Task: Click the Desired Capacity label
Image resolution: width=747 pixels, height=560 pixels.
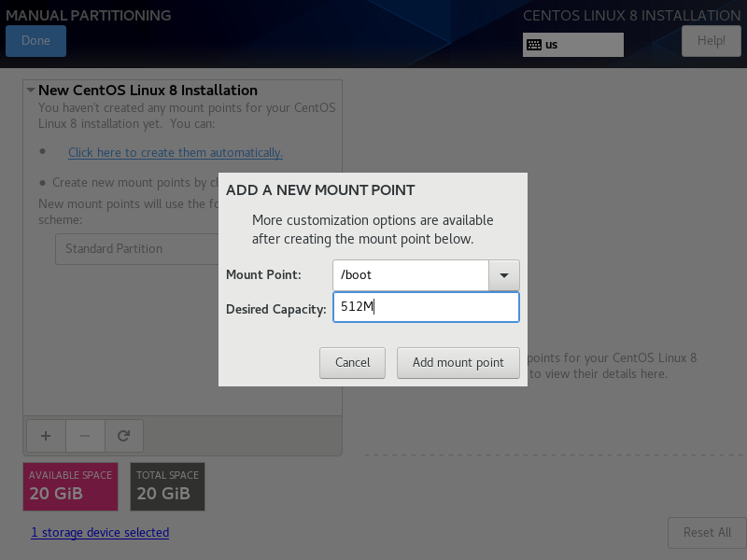Action: click(275, 310)
